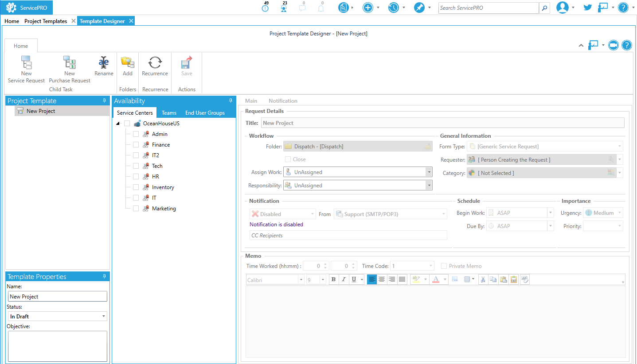The width and height of the screenshot is (637, 364).
Task: Check the Inventory service center checkbox
Action: 136,187
